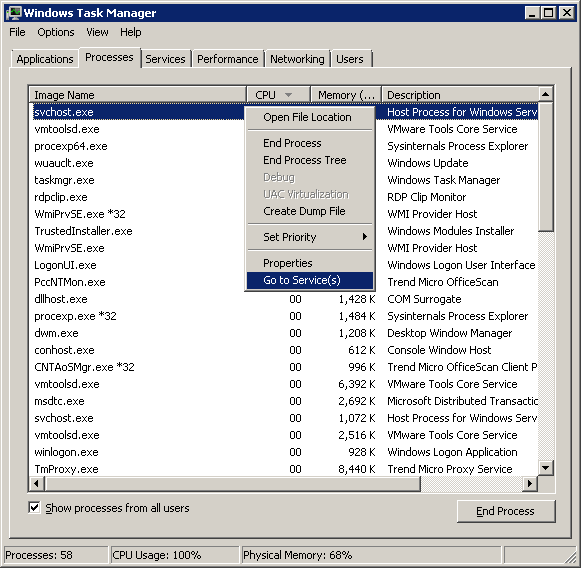Click the horizontal scrollbar right arrow
Image resolution: width=581 pixels, height=568 pixels.
[530, 484]
